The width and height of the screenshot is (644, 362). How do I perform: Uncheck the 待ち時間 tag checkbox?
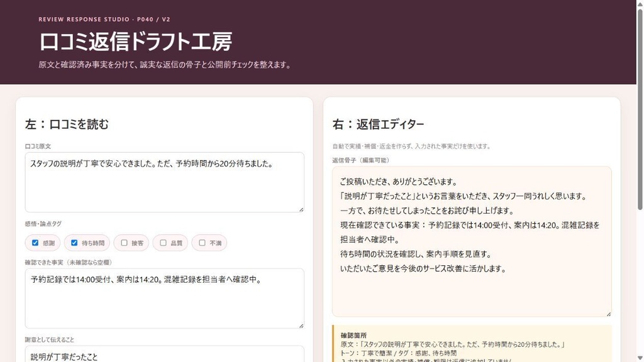(x=74, y=243)
